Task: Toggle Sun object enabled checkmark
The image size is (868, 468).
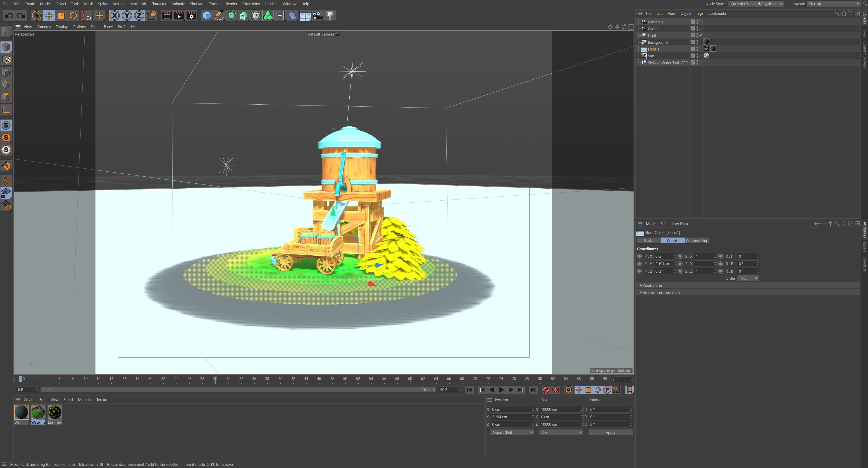Action: pyautogui.click(x=701, y=56)
